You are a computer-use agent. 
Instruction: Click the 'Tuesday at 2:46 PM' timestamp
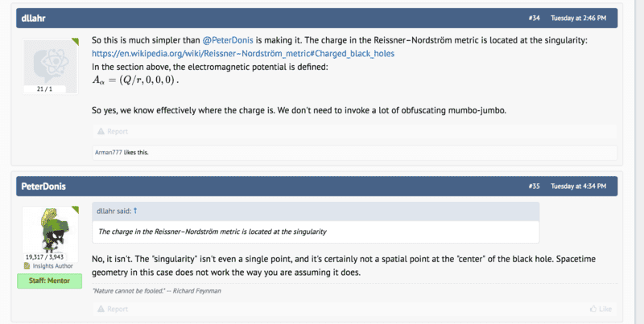click(x=578, y=18)
